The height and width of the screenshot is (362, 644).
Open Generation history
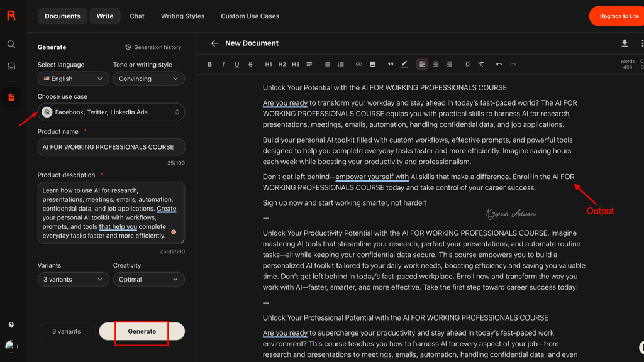tap(153, 47)
